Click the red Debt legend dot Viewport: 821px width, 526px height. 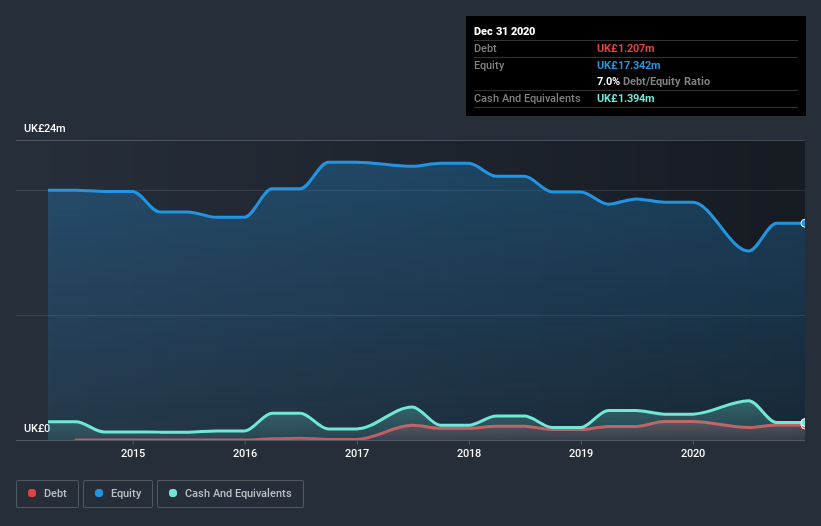click(x=32, y=493)
